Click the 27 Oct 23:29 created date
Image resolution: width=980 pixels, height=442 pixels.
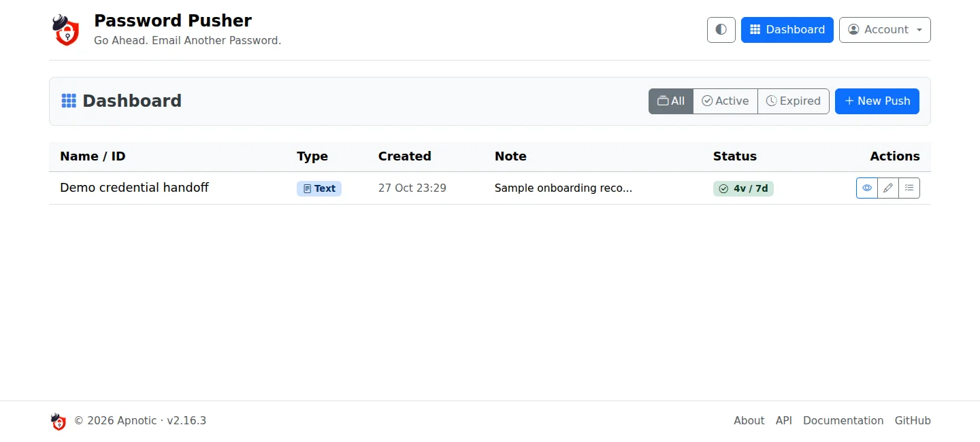[412, 188]
